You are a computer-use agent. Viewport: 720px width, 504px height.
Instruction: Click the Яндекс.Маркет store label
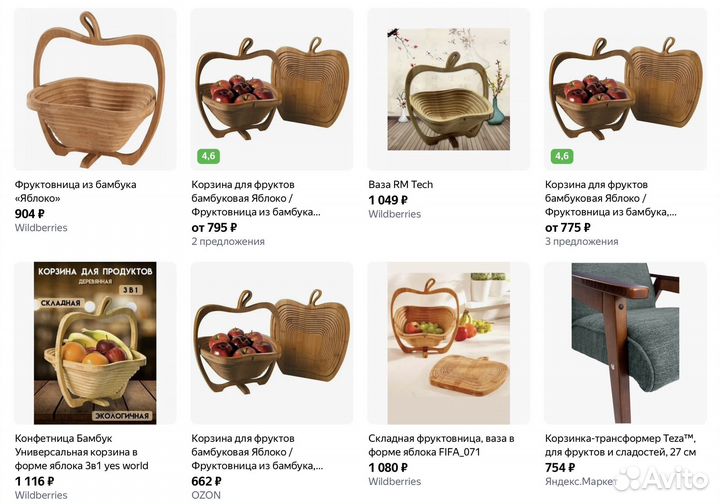coord(578,481)
